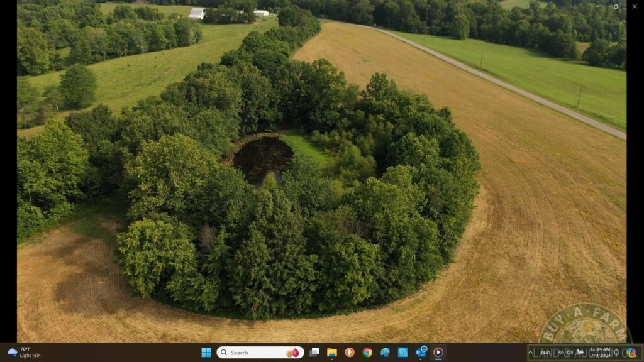
Task: Open the clock and date calendar flyout
Action: click(x=599, y=353)
